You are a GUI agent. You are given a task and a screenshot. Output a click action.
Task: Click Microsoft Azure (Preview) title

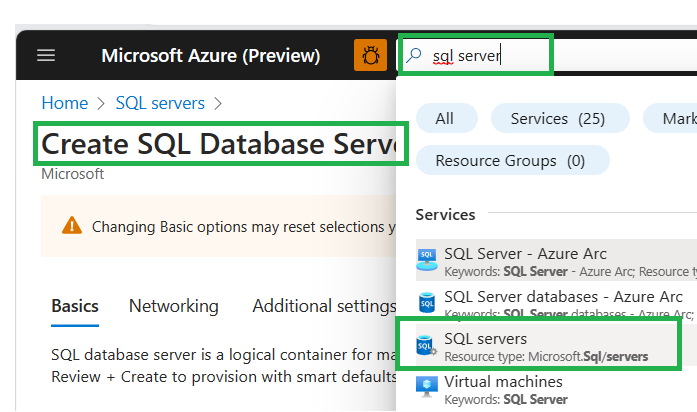(x=211, y=56)
